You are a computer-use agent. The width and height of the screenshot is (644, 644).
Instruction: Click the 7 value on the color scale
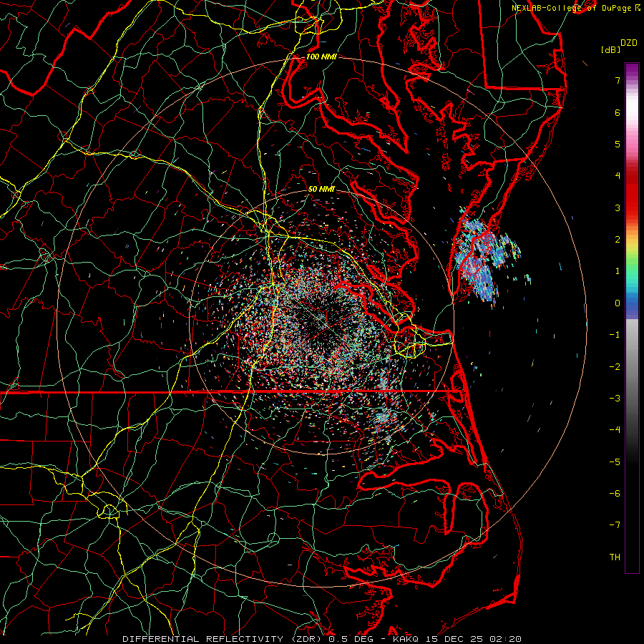click(x=618, y=80)
